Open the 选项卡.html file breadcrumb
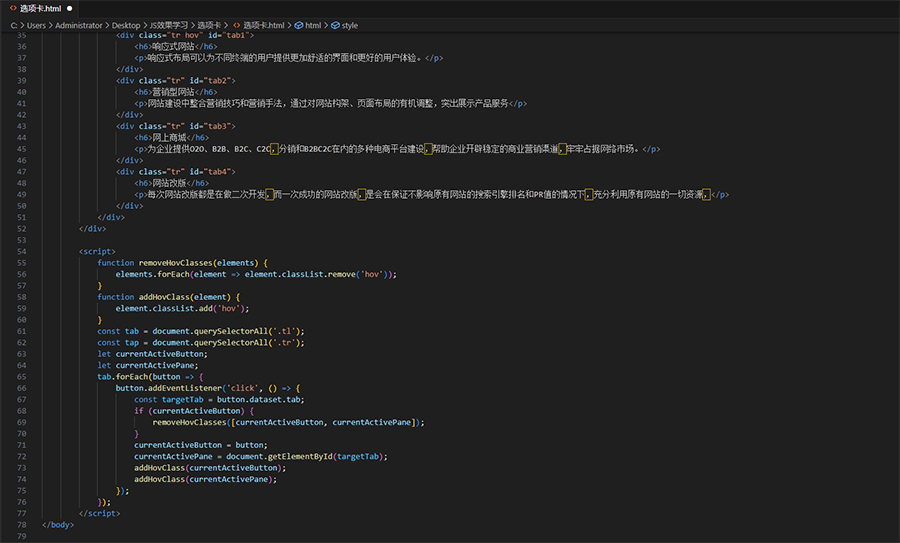The image size is (900, 543). pos(263,25)
